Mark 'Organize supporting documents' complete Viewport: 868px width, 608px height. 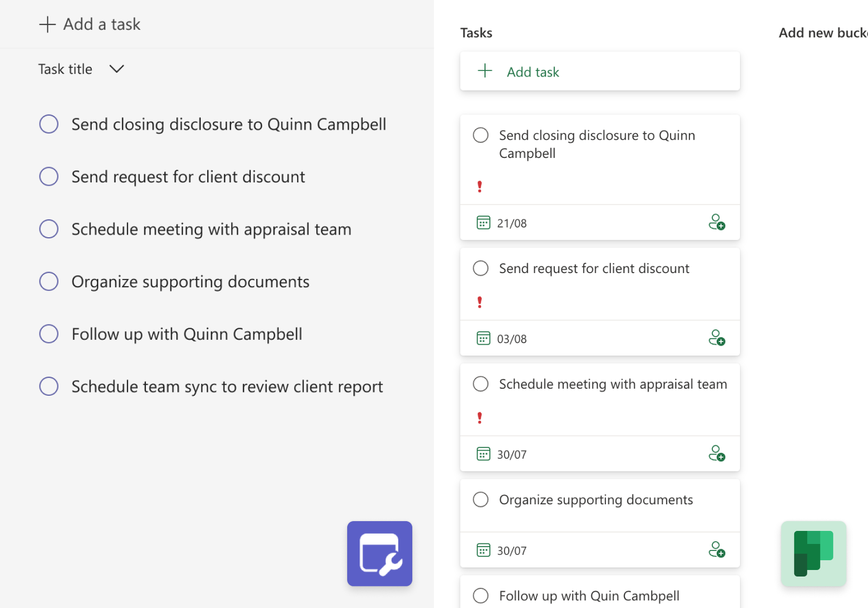[48, 281]
